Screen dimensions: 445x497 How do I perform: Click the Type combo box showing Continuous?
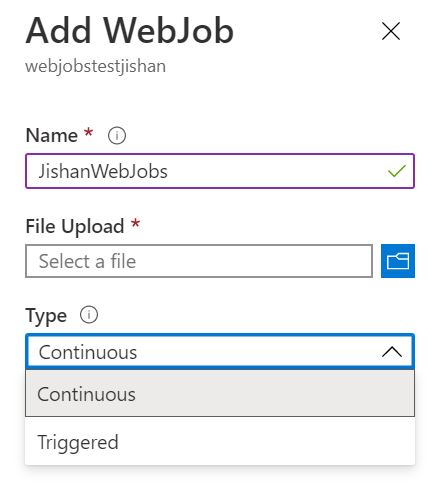pos(220,352)
